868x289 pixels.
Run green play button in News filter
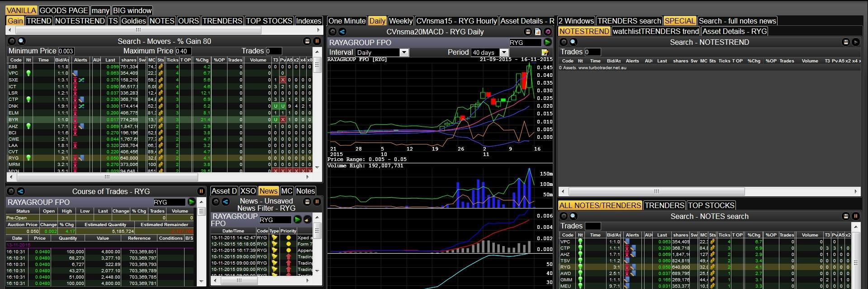coord(298,219)
